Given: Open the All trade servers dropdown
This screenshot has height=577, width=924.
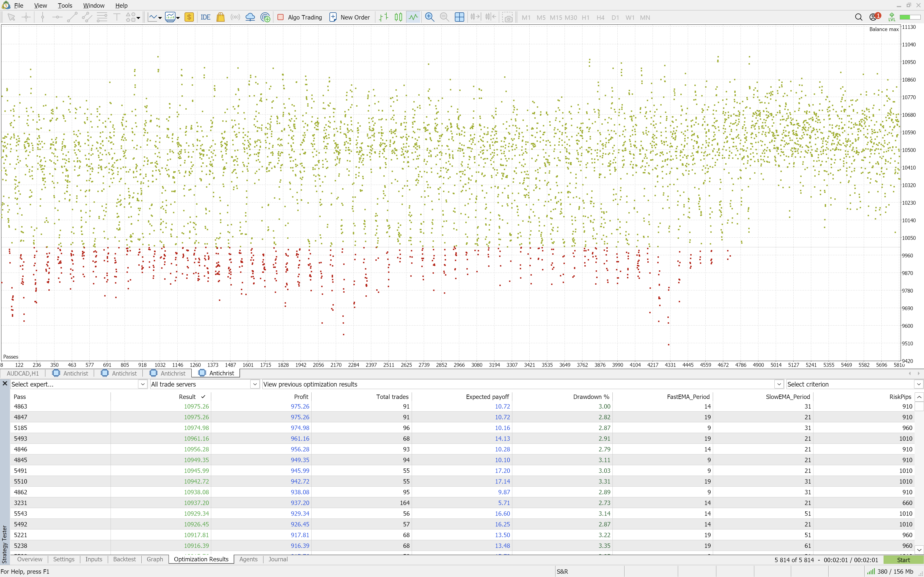Looking at the screenshot, I should pyautogui.click(x=255, y=384).
